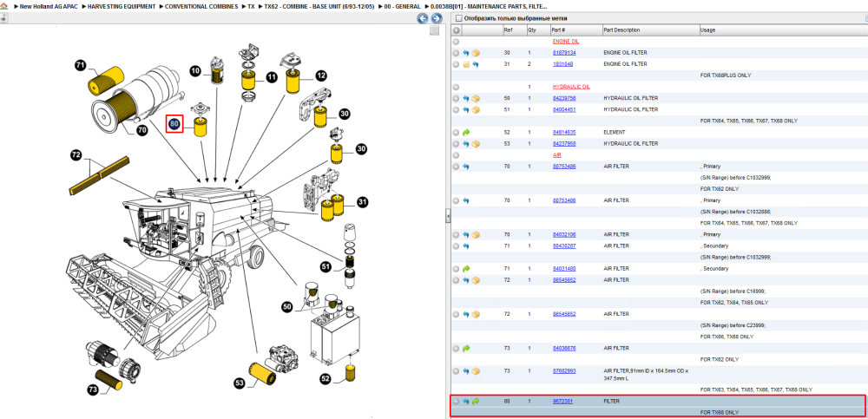Select callout 71 in the diagram
This screenshot has height=419, width=868.
click(80, 66)
